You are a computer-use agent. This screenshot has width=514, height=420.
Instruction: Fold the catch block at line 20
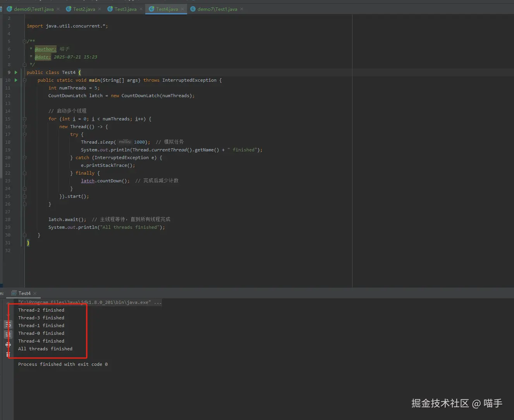pos(24,158)
